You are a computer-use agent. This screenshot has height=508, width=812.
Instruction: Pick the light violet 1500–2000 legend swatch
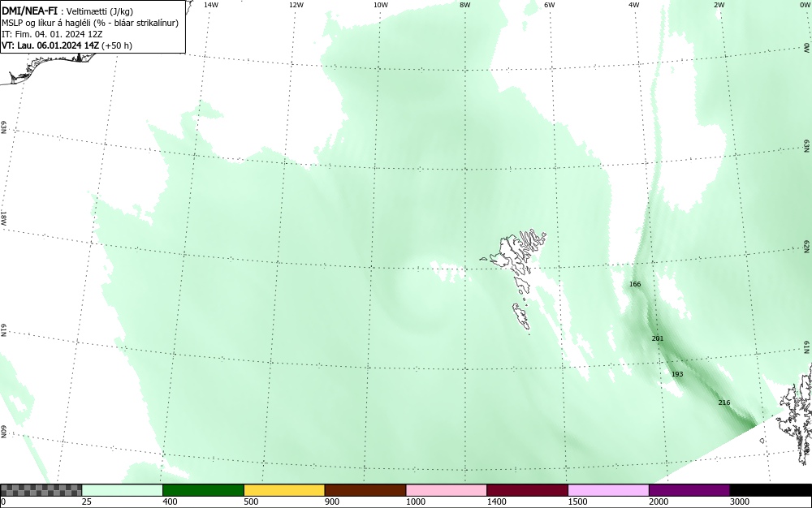point(608,490)
